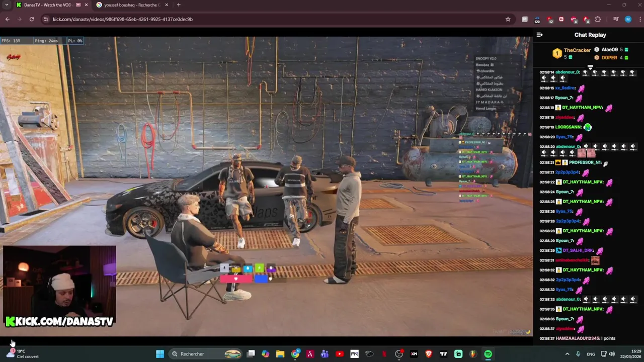This screenshot has height=362, width=644.
Task: Go forward in browser history
Action: (19, 19)
